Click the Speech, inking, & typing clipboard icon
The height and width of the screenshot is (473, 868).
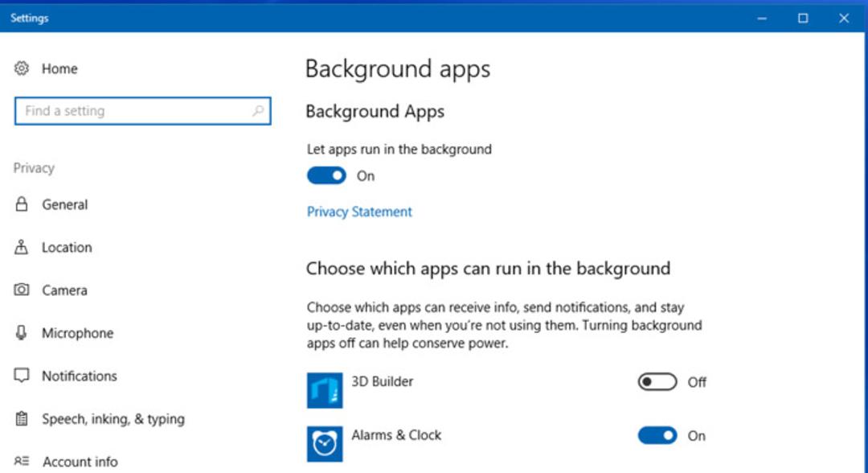22,419
